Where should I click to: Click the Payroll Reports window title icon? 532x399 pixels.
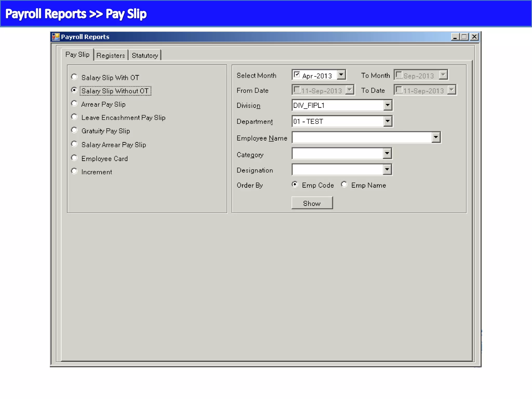56,37
